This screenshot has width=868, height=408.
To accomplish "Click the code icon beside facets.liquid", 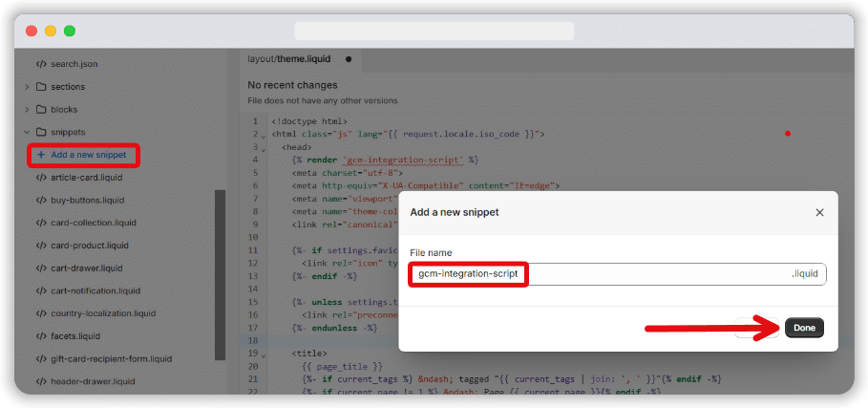I will [x=41, y=336].
